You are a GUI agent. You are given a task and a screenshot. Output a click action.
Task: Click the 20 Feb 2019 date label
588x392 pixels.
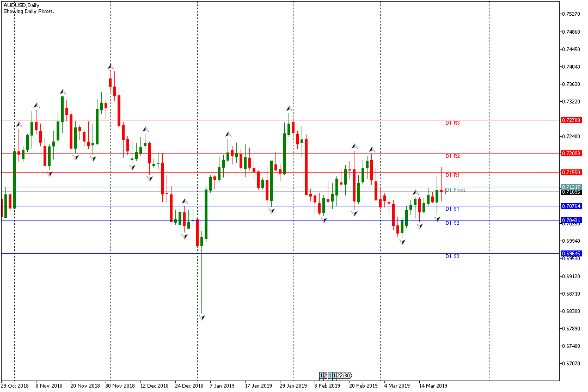tap(363, 385)
